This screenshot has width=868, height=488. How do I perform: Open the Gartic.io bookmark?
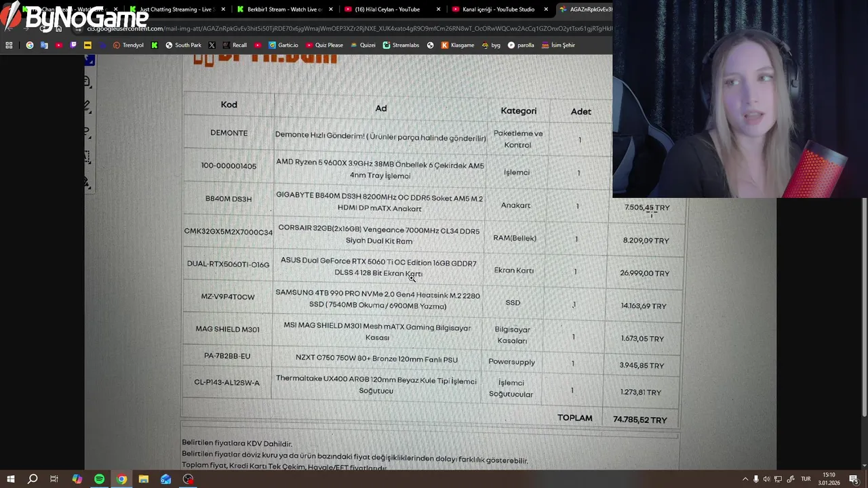(283, 45)
